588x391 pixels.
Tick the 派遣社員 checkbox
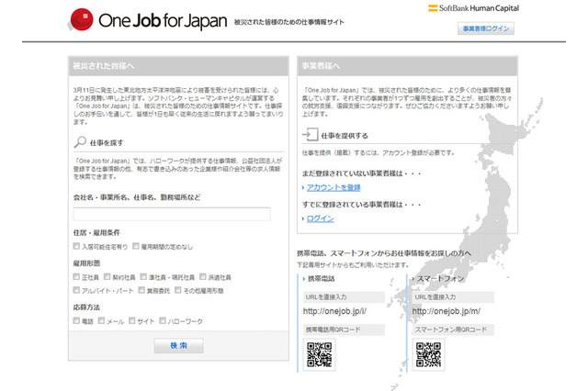pyautogui.click(x=203, y=277)
